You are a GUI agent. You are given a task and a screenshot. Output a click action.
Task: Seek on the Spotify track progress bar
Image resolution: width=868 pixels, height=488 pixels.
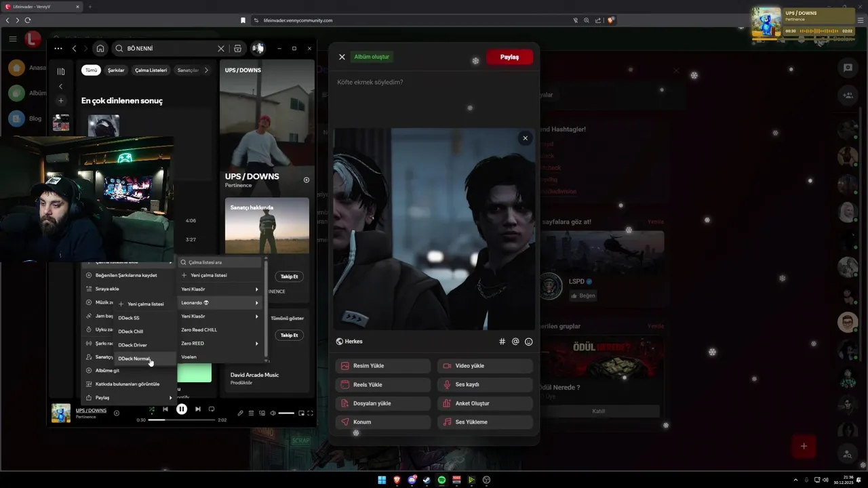point(183,420)
